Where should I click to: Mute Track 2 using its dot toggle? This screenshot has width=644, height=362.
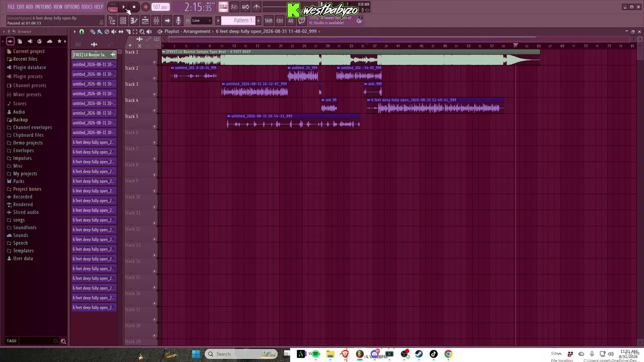coord(154,78)
